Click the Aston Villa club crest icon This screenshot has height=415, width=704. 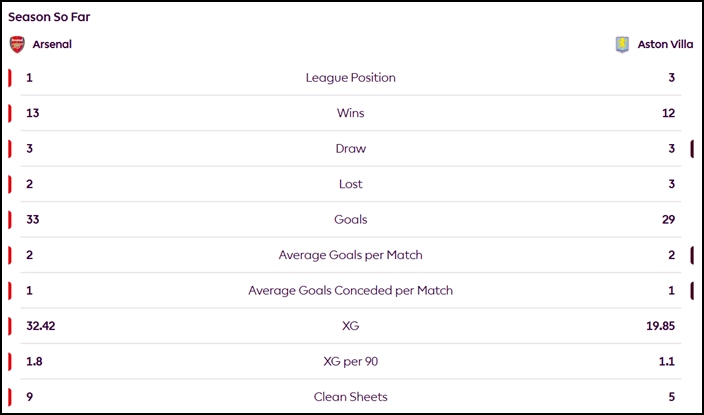click(622, 44)
